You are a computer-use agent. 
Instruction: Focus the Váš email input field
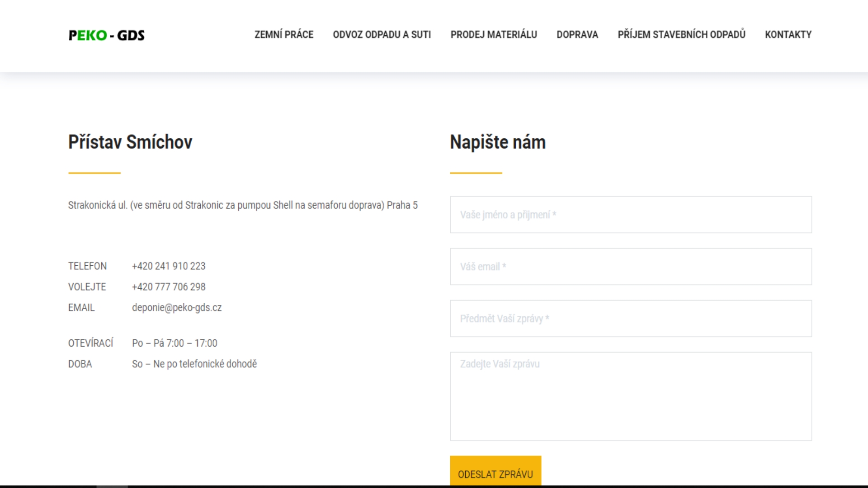point(630,267)
